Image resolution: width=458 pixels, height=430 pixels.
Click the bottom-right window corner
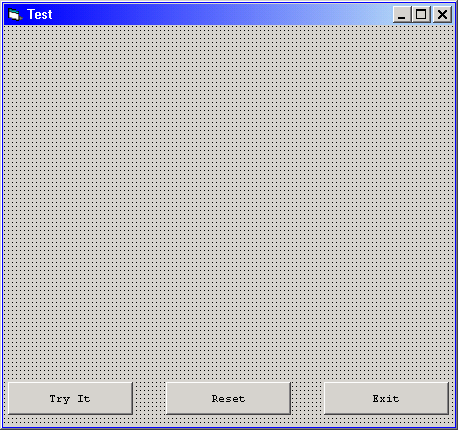[x=456, y=428]
